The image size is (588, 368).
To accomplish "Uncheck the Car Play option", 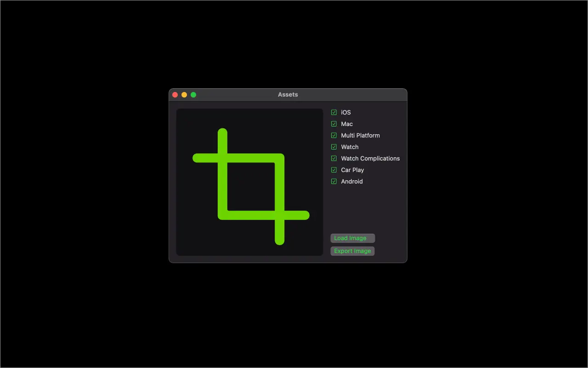I will click(334, 170).
